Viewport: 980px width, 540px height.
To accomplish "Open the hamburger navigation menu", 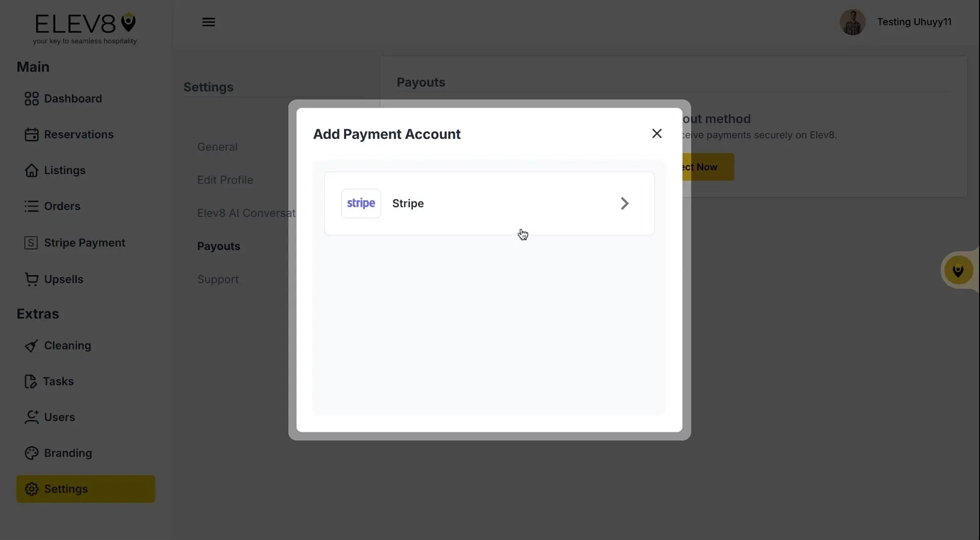I will click(x=209, y=22).
